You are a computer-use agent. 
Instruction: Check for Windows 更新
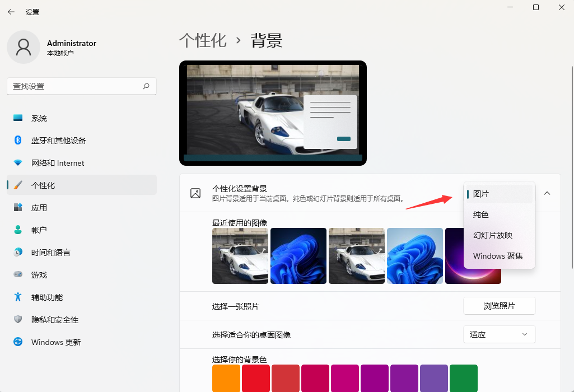click(x=54, y=342)
